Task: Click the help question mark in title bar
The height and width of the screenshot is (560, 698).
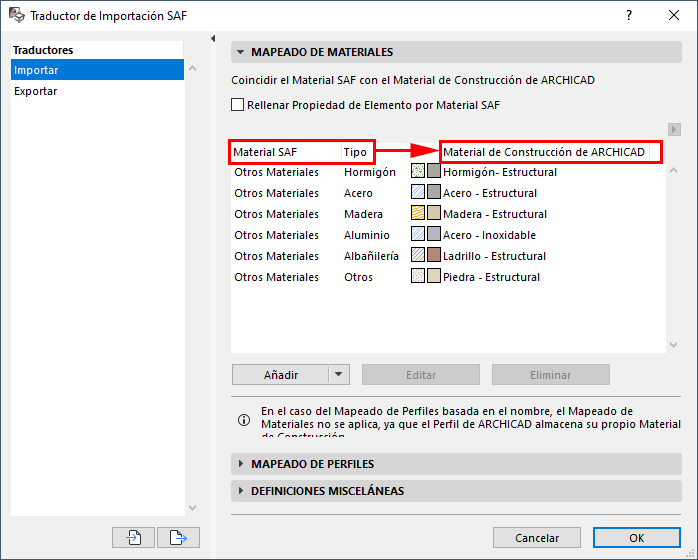Action: (629, 15)
